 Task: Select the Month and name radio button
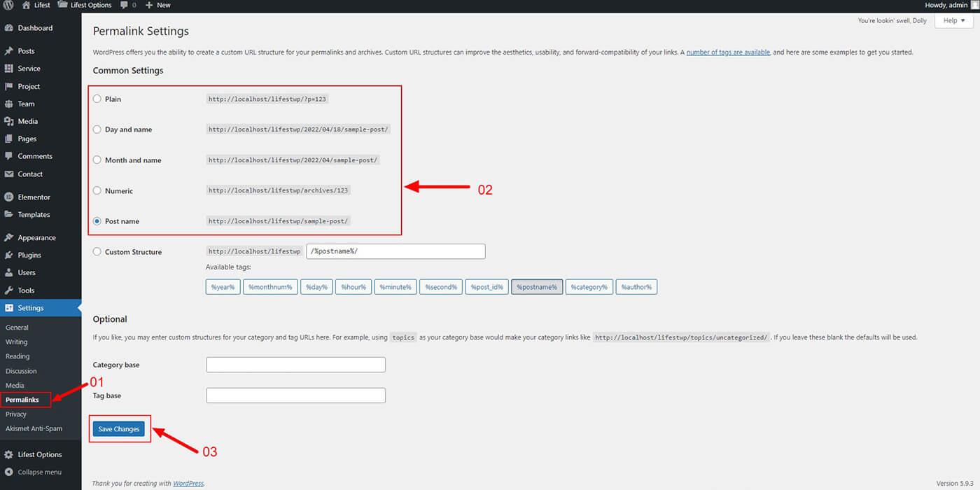[x=97, y=160]
